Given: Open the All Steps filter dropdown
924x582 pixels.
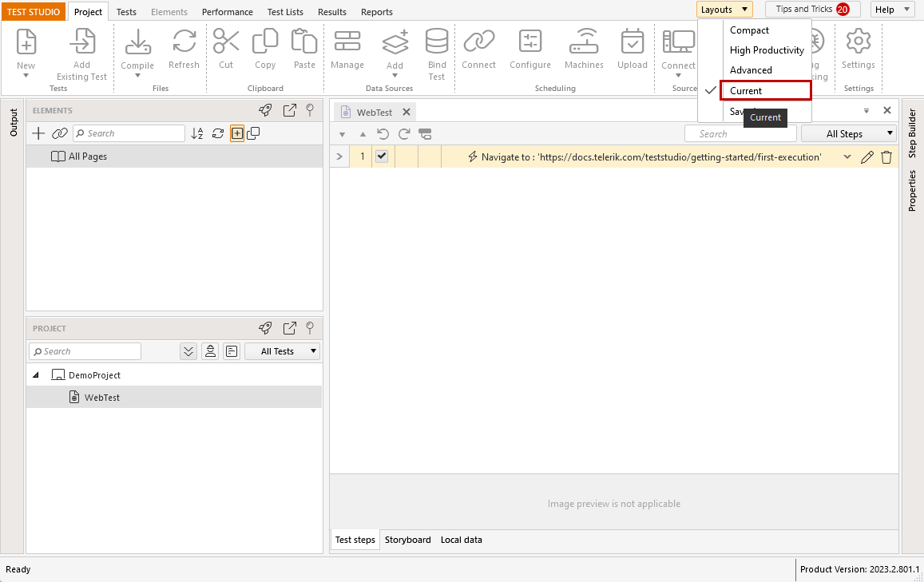Looking at the screenshot, I should tap(849, 133).
